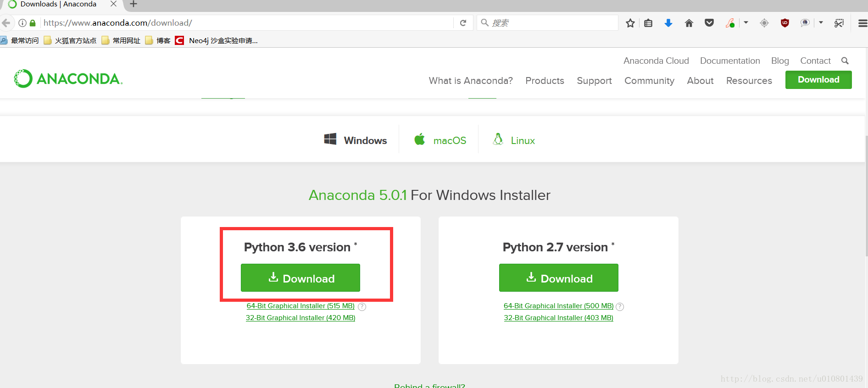Open the Resources menu
This screenshot has width=868, height=388.
(x=749, y=81)
